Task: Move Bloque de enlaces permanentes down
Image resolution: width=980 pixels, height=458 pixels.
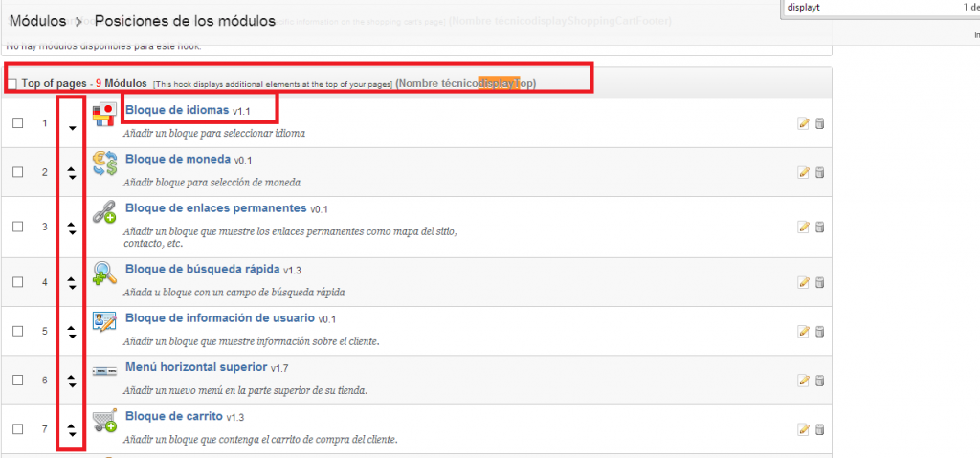Action: coord(72,232)
